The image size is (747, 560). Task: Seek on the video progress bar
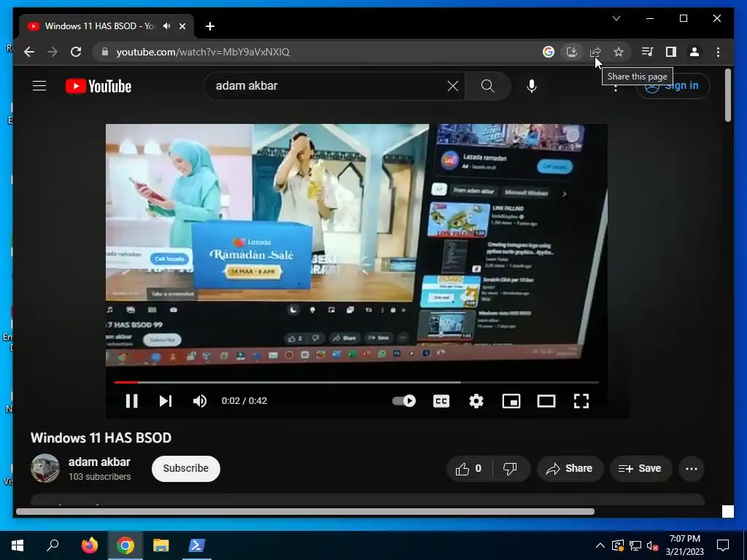click(x=356, y=382)
